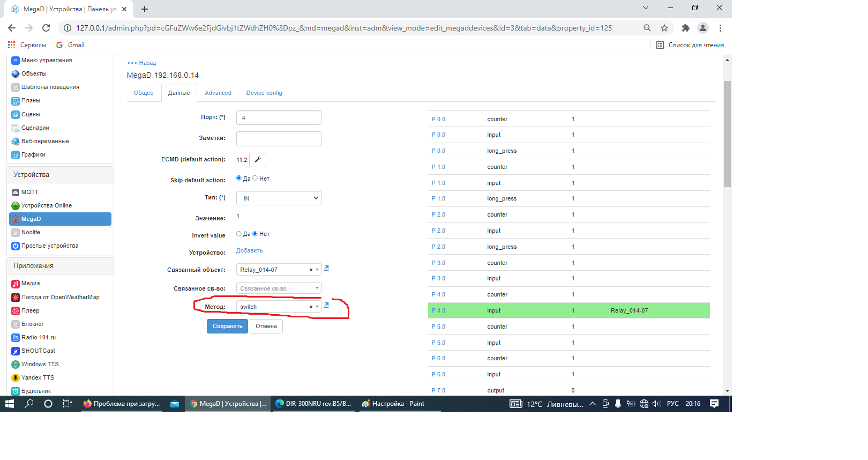Open Yandex TTS application

(x=38, y=377)
